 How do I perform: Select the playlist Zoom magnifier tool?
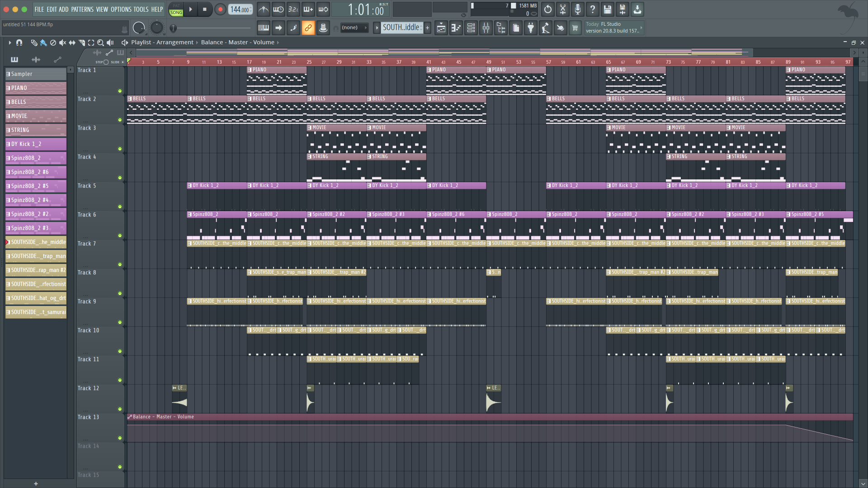pos(101,42)
